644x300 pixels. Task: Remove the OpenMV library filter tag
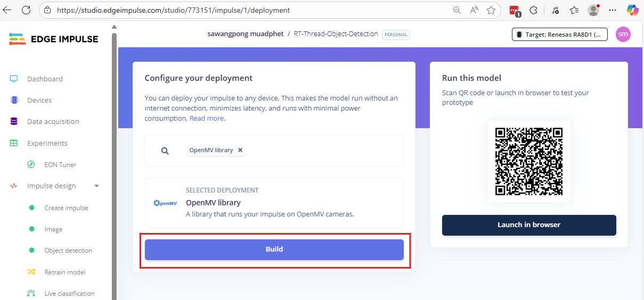[x=240, y=150]
